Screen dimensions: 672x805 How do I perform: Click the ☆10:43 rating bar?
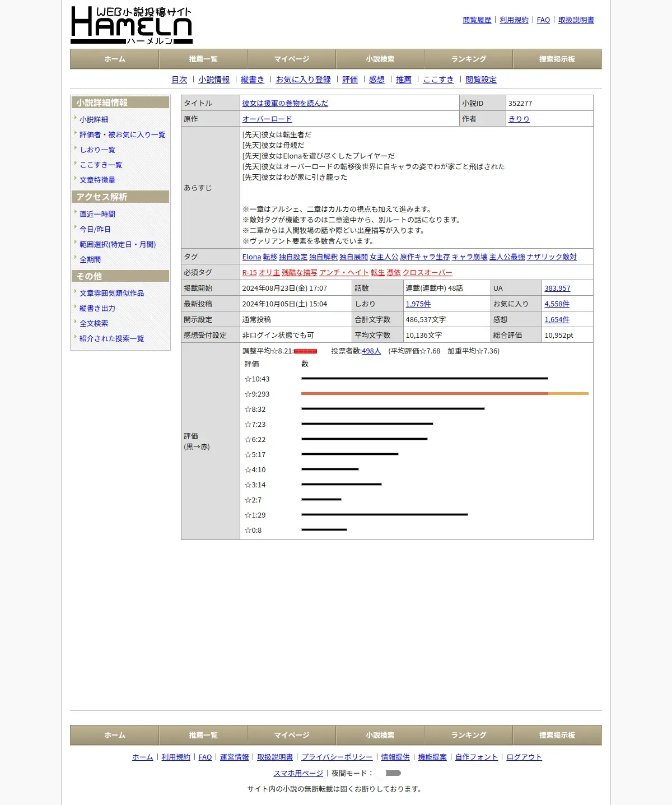424,379
